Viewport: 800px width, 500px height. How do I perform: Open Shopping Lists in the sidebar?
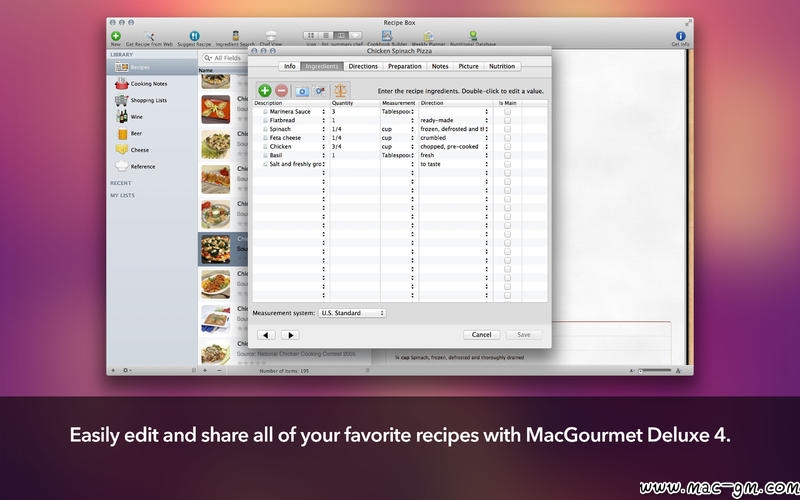pyautogui.click(x=148, y=101)
